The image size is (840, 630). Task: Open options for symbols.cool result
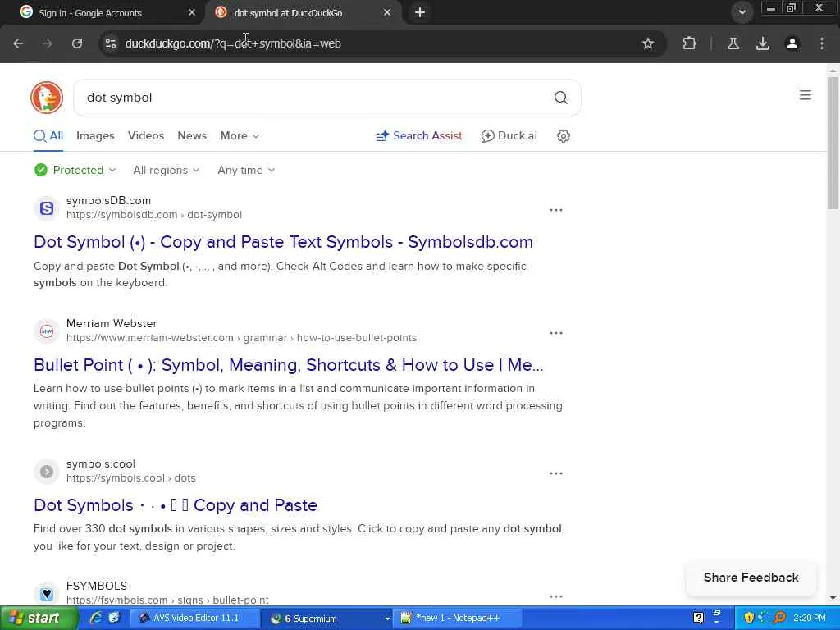pos(556,473)
